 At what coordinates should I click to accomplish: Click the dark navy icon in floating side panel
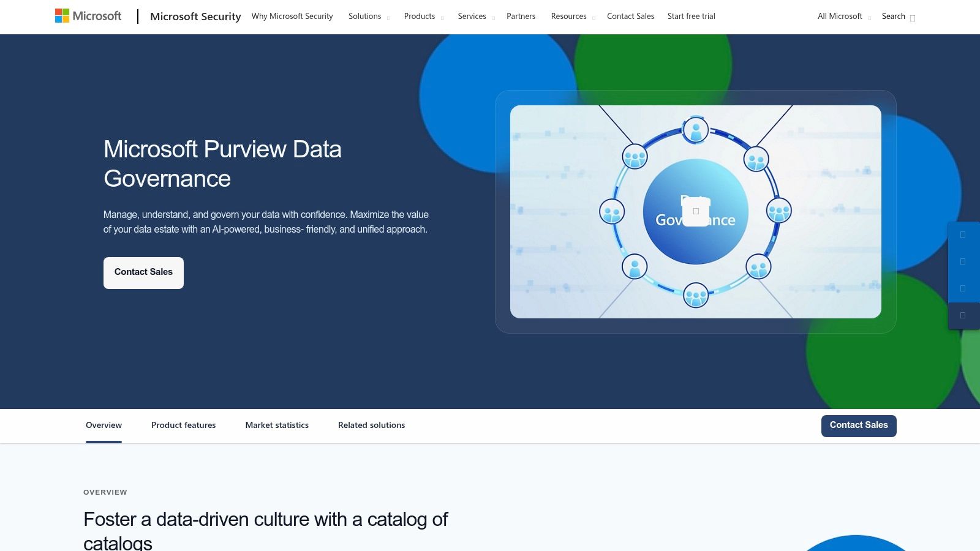(963, 316)
